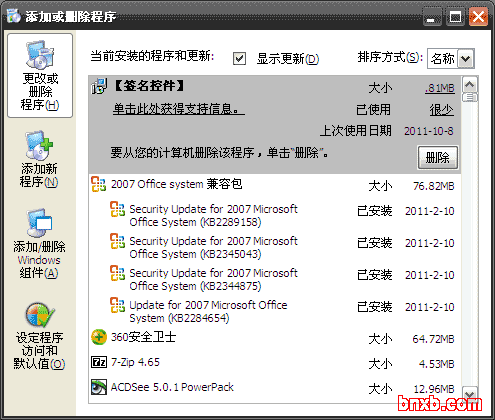Image resolution: width=495 pixels, height=420 pixels.
Task: Open the 排序方式 dropdown
Action: coord(466,59)
